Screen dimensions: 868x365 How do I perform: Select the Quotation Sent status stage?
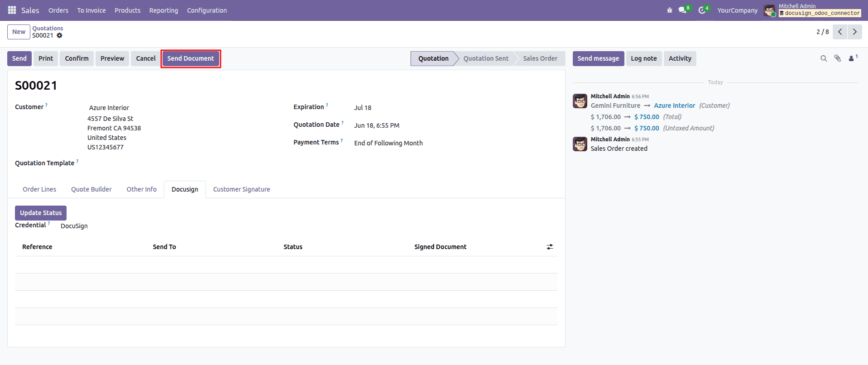point(486,58)
